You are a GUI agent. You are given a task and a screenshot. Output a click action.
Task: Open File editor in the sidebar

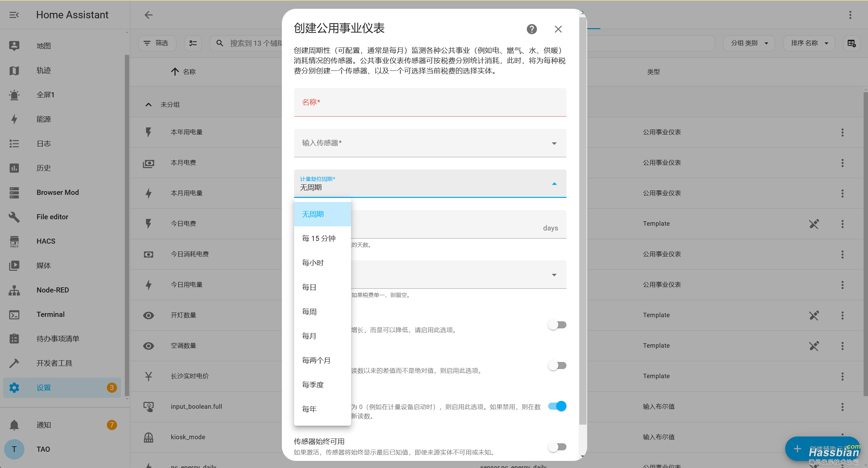coord(62,217)
